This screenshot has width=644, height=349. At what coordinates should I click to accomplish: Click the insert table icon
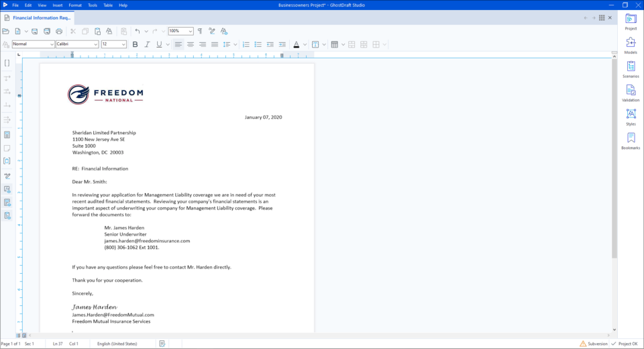tap(335, 44)
